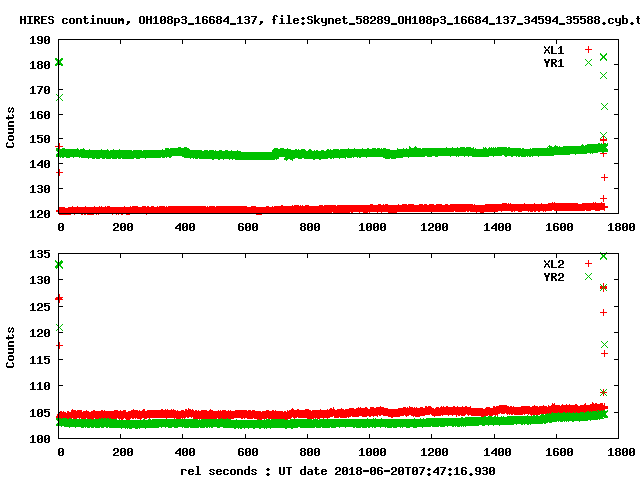This screenshot has height=480, width=640.
Task: Click the 110 tick label on the bottom plot
Action: click(40, 386)
